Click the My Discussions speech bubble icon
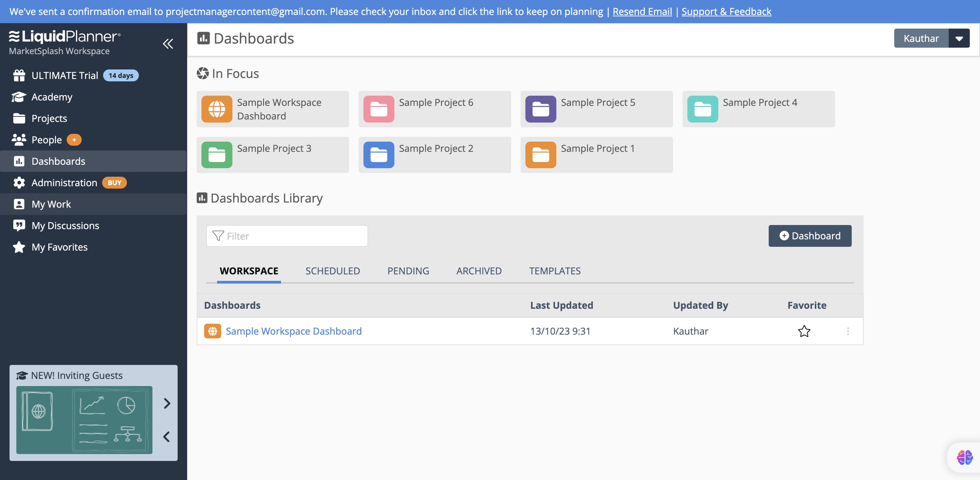The height and width of the screenshot is (480, 980). (19, 225)
